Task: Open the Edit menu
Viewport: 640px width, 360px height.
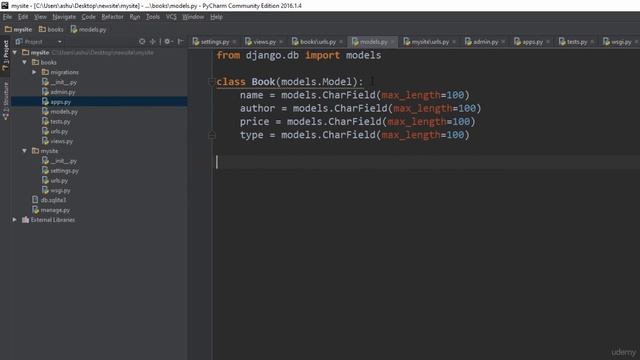Action: 23,17
